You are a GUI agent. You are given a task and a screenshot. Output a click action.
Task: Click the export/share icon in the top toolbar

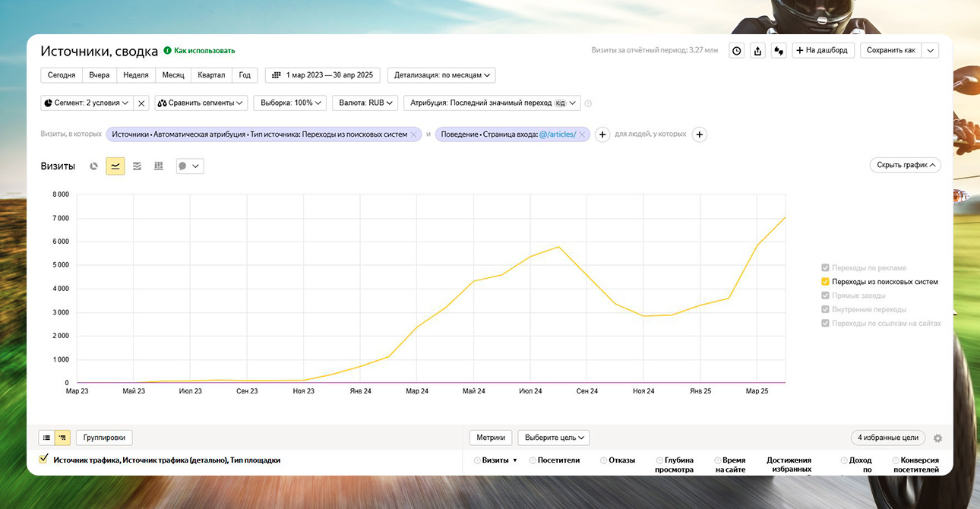[x=757, y=50]
